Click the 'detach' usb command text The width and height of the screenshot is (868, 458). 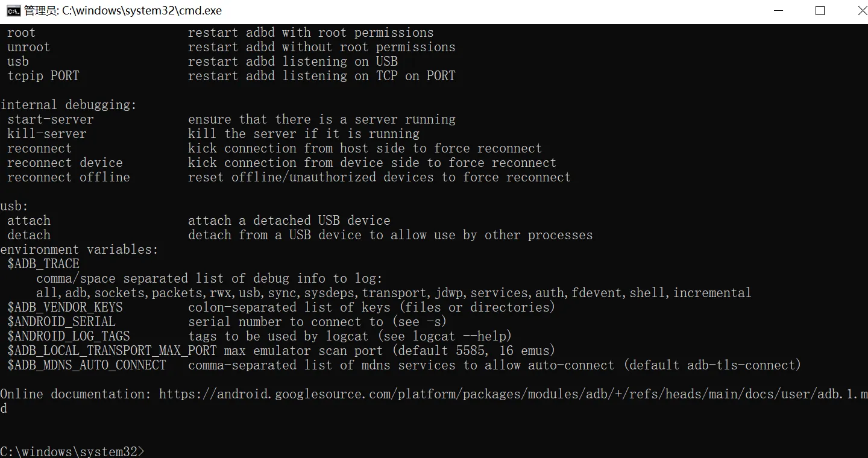click(x=29, y=235)
